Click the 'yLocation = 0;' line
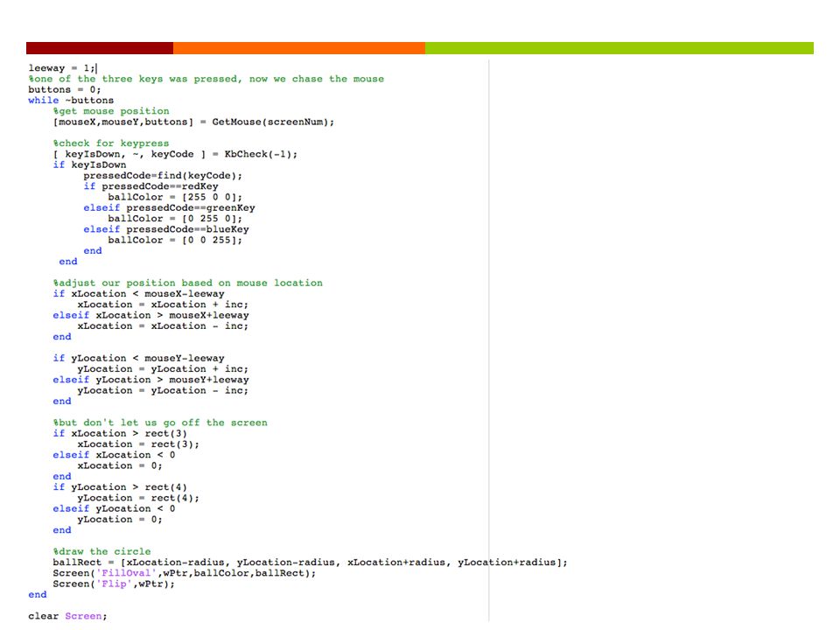 coord(120,519)
